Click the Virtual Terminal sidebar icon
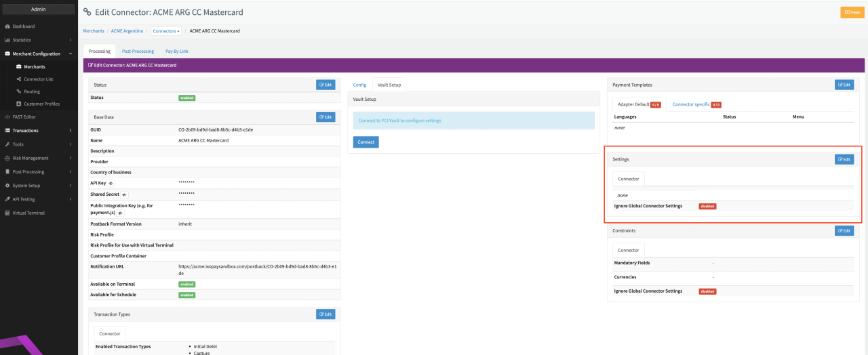 [x=7, y=213]
